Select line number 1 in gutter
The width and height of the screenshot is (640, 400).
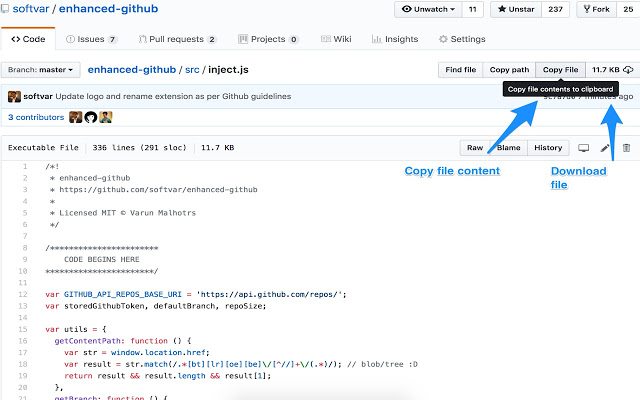click(x=25, y=167)
